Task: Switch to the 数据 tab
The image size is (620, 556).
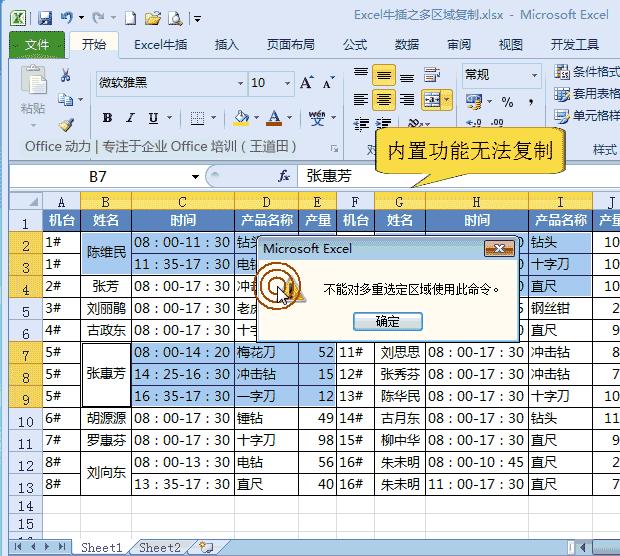Action: tap(407, 45)
